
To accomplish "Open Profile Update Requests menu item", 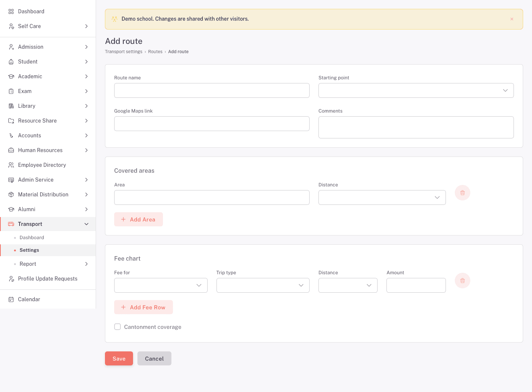I will pyautogui.click(x=48, y=279).
